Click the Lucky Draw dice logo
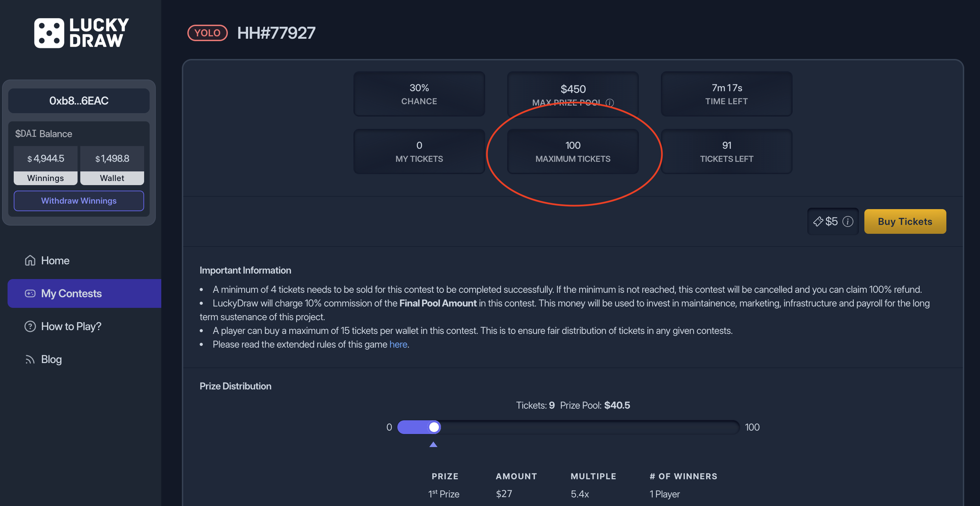This screenshot has width=980, height=506. pos(49,33)
